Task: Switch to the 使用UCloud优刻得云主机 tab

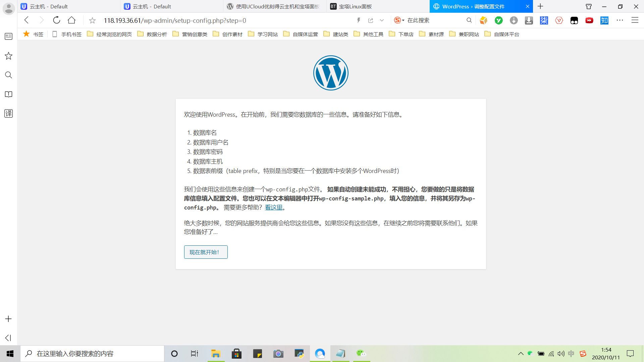Action: (x=275, y=6)
